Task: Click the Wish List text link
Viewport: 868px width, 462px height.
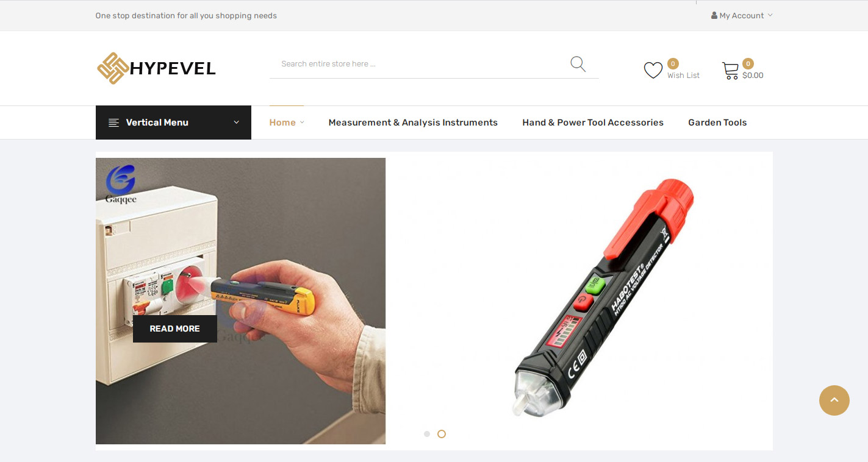Action: (683, 76)
